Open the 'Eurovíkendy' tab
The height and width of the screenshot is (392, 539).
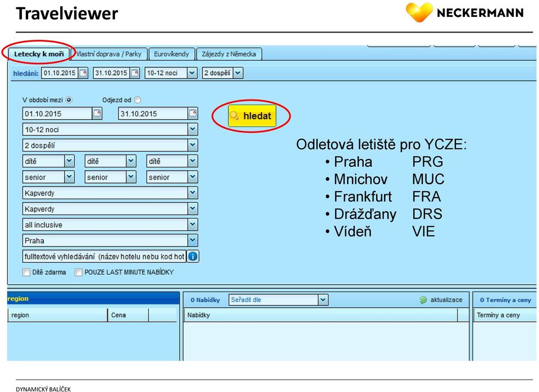click(172, 54)
